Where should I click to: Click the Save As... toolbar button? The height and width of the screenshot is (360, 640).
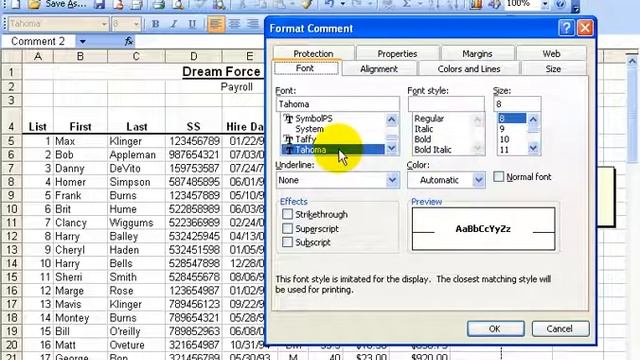[66, 4]
